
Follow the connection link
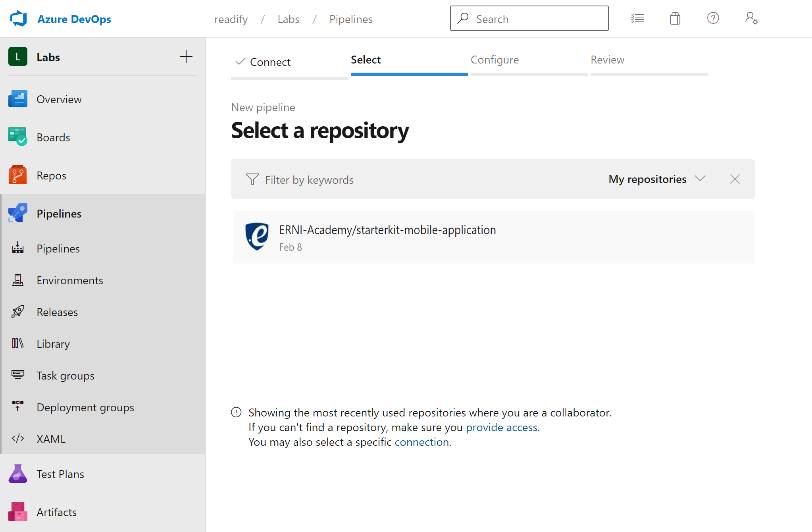pos(421,442)
